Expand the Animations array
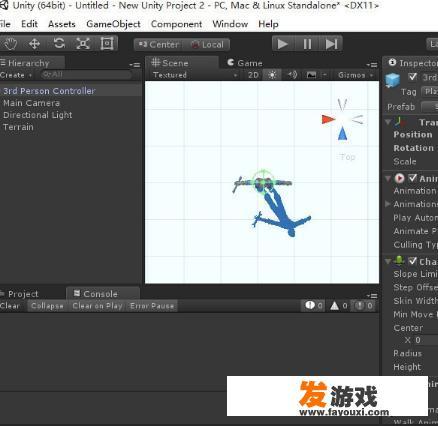Viewport: 438px width, 426px height. tap(388, 204)
